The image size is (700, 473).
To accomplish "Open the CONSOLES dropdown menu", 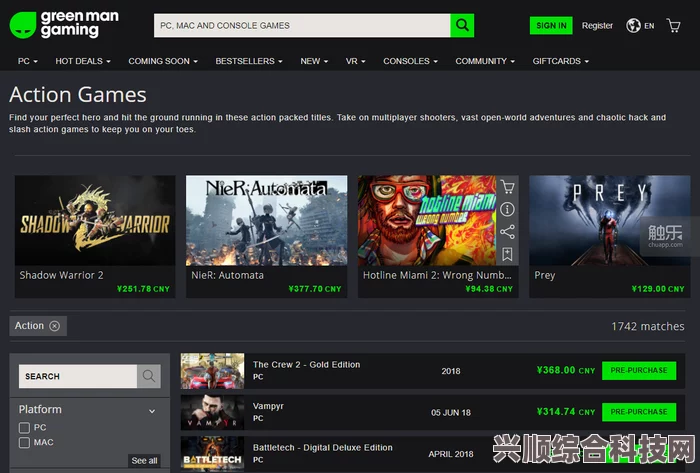I will click(x=410, y=61).
